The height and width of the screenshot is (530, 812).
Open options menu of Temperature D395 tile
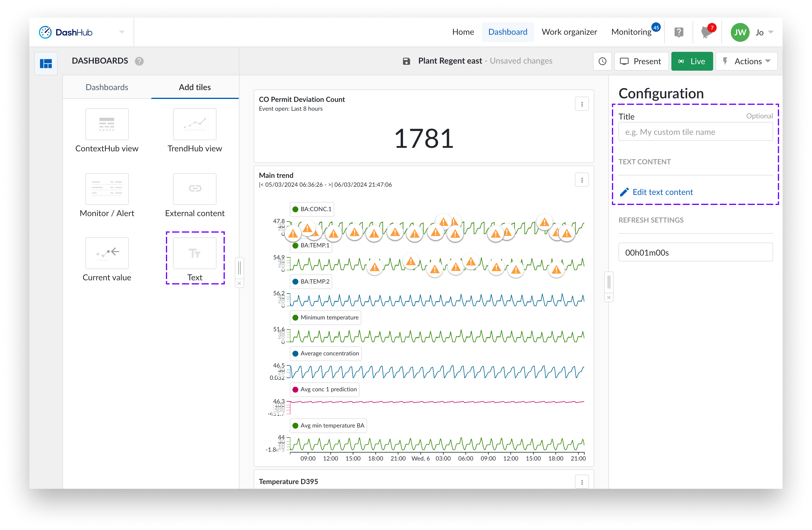(582, 482)
